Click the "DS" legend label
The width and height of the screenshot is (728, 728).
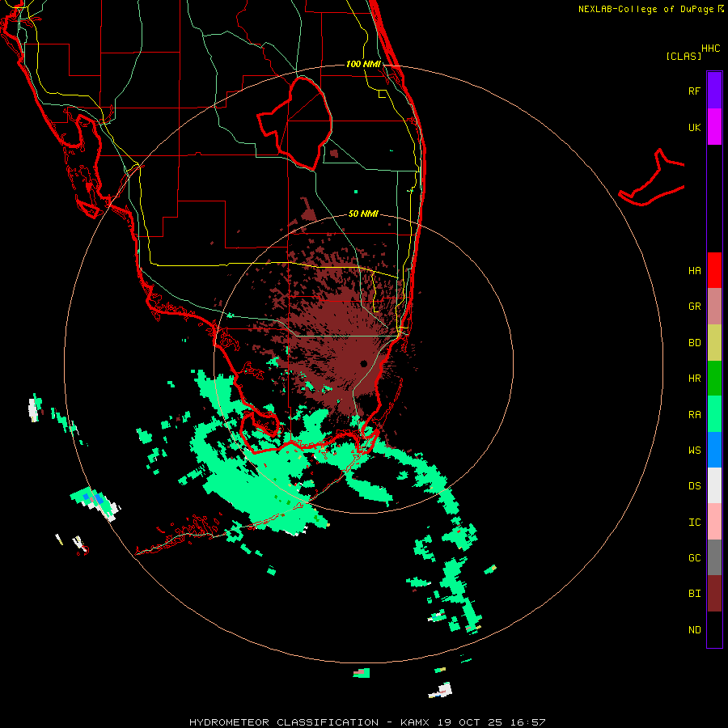(694, 486)
